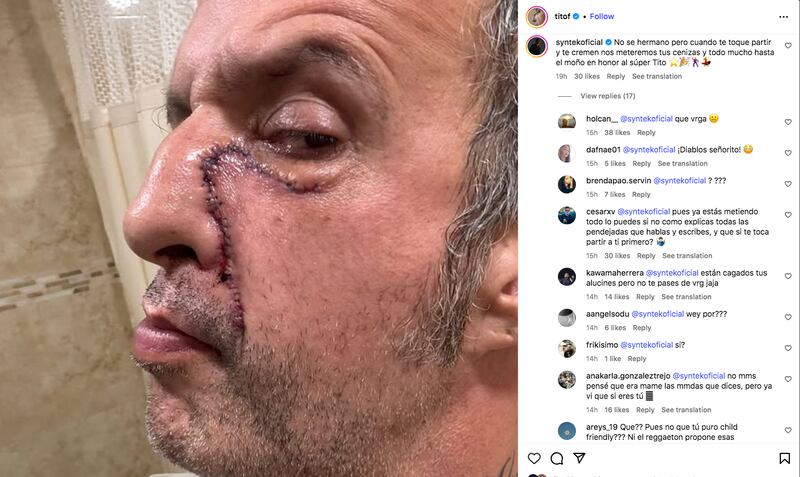See translation on cesarxv's reply
This screenshot has height=477, width=800.
(x=687, y=256)
